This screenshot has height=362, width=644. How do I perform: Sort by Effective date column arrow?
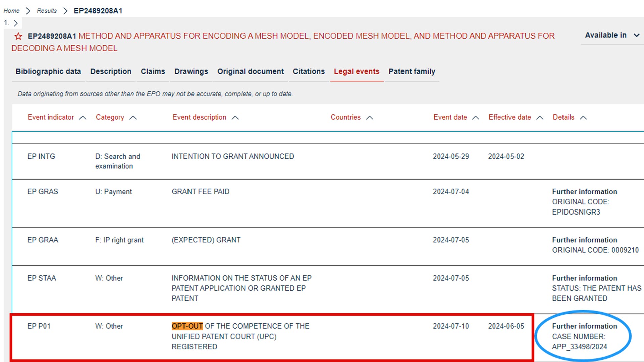[539, 118]
